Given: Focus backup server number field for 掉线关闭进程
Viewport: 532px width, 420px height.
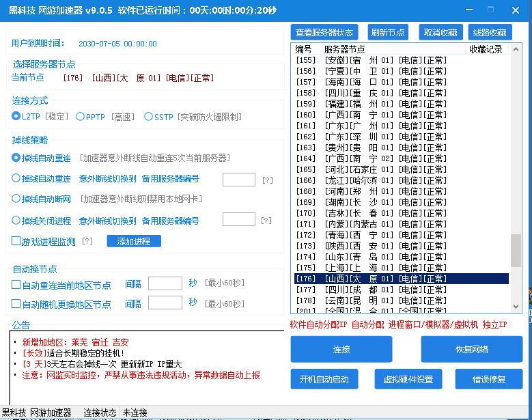Looking at the screenshot, I should point(239,219).
